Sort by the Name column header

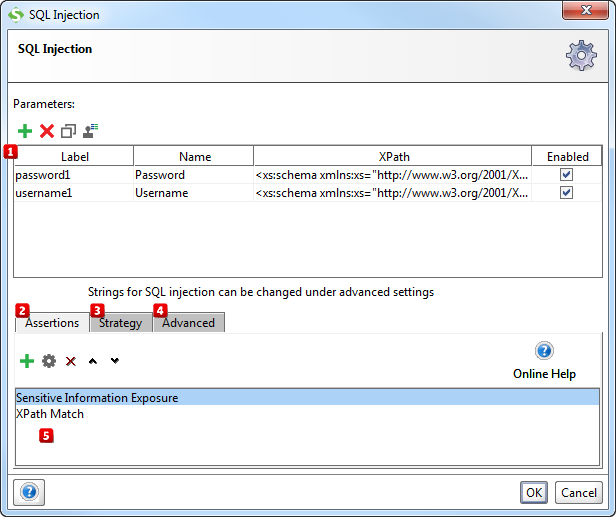(194, 156)
